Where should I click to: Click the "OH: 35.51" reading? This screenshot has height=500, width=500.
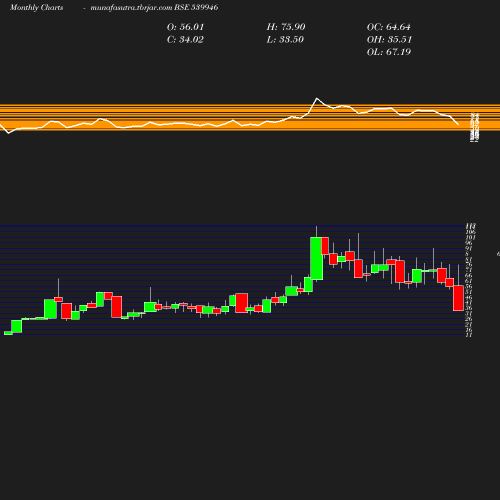click(x=389, y=40)
